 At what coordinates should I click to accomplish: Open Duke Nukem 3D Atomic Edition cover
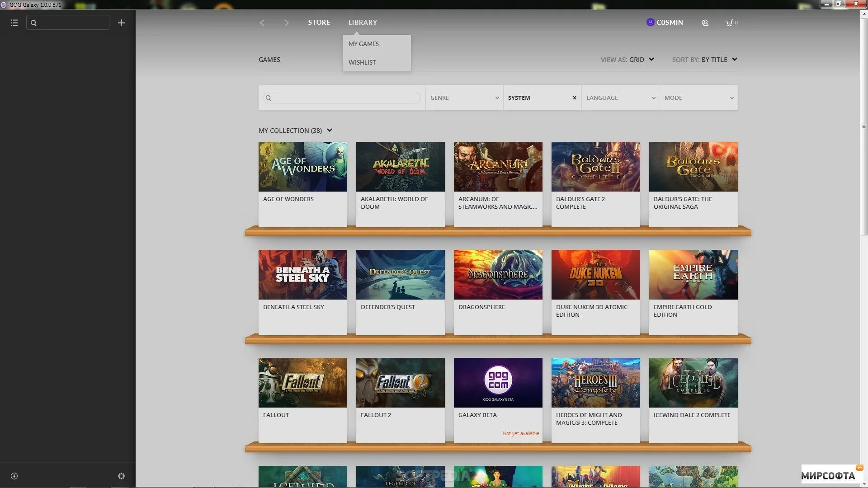tap(596, 275)
